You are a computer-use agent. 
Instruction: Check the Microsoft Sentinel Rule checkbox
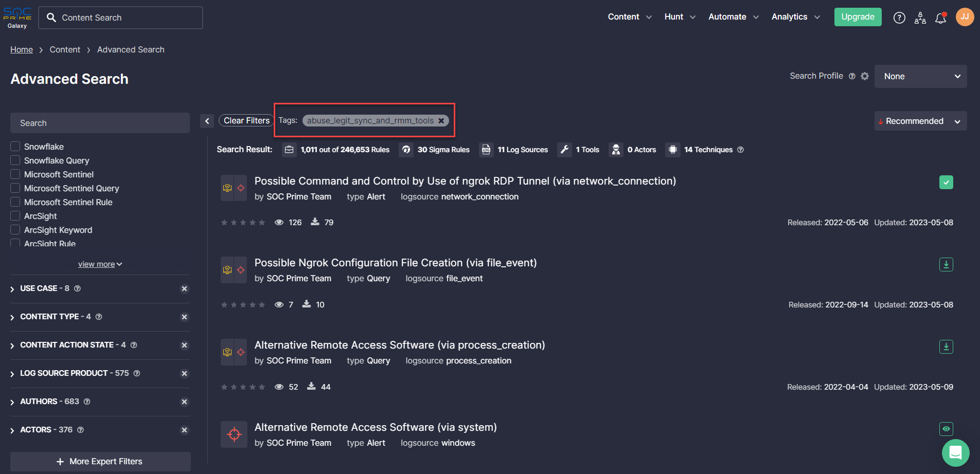coord(15,202)
